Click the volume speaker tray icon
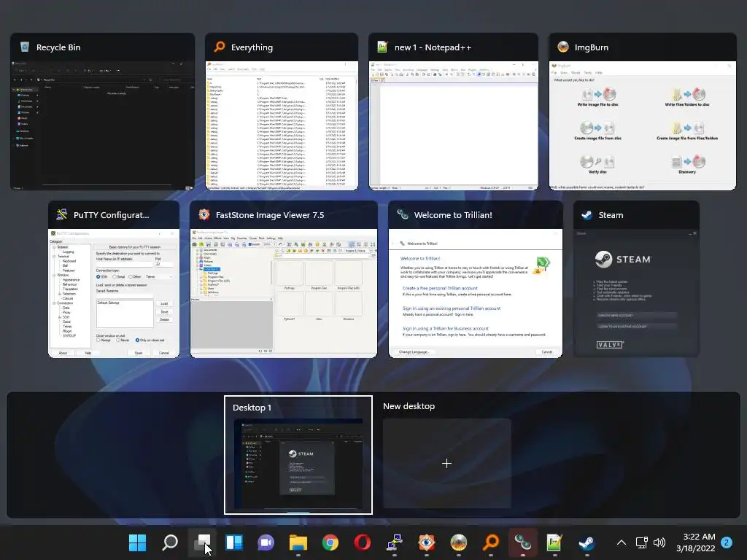 click(659, 542)
